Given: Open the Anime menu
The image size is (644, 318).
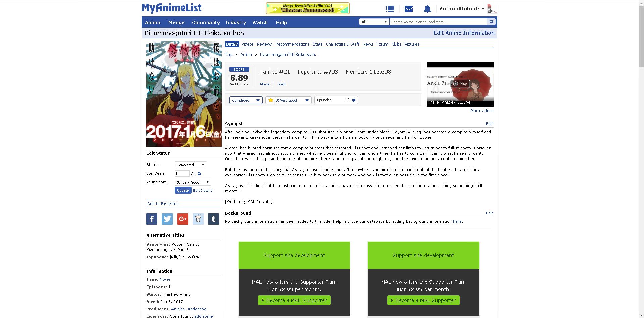Looking at the screenshot, I should (153, 22).
